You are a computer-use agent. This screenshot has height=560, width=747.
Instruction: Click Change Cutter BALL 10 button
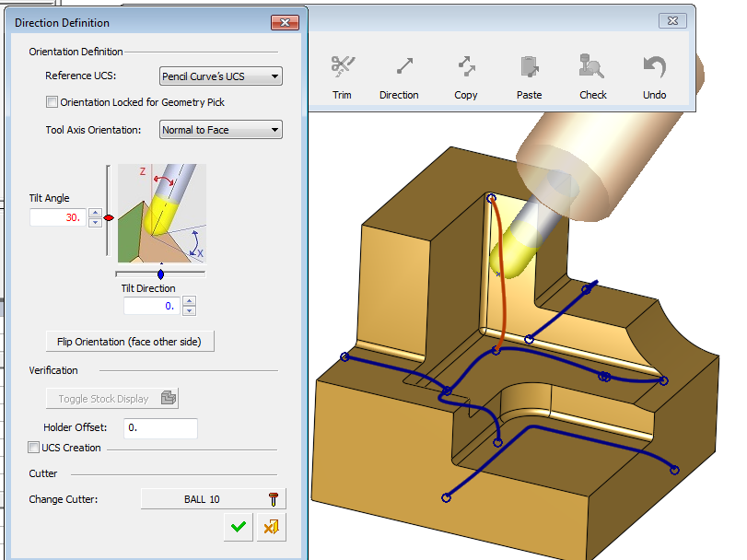click(x=214, y=499)
